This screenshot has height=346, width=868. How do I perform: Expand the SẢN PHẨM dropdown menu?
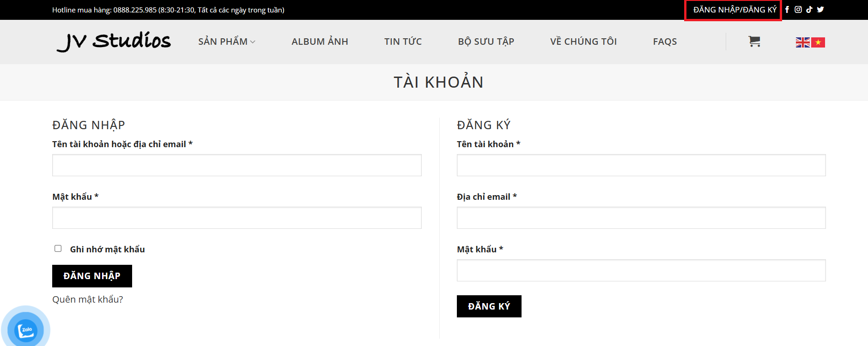[x=227, y=42]
